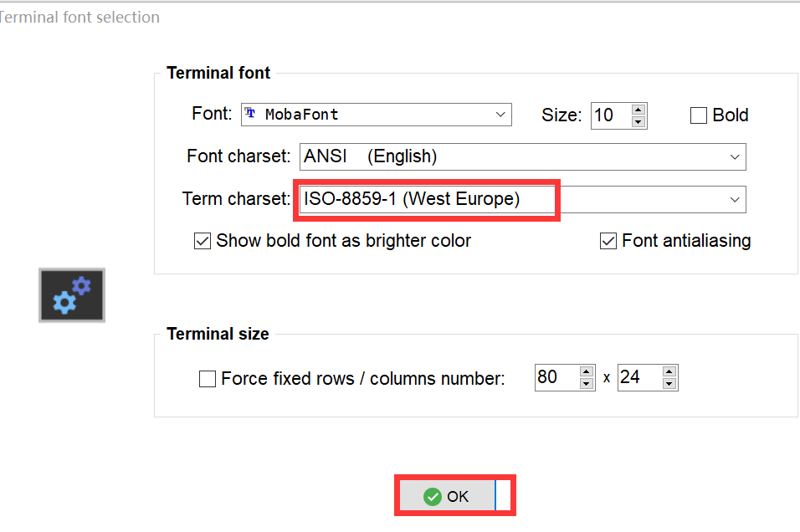Click the Size field showing 10

pos(611,115)
